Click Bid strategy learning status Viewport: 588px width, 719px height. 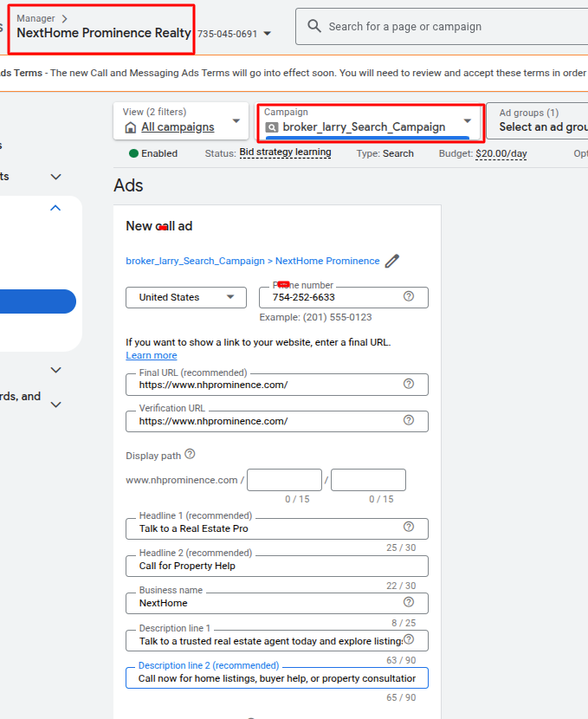point(285,152)
